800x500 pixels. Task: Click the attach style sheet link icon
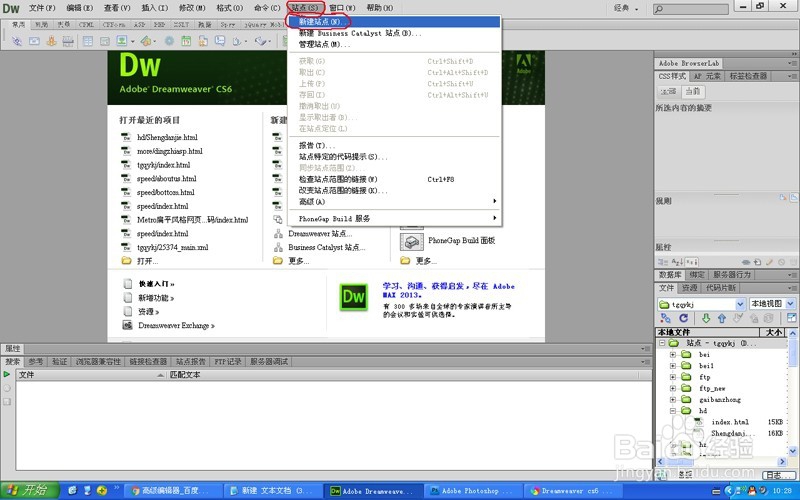(746, 262)
